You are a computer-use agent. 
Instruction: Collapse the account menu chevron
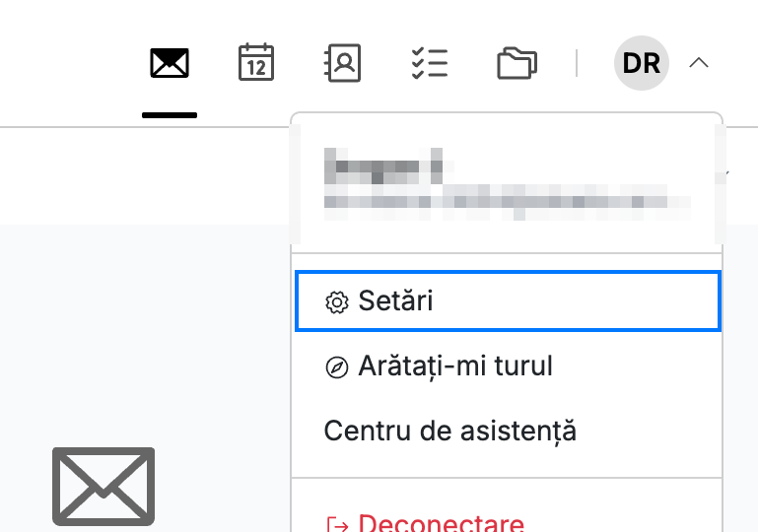click(699, 63)
